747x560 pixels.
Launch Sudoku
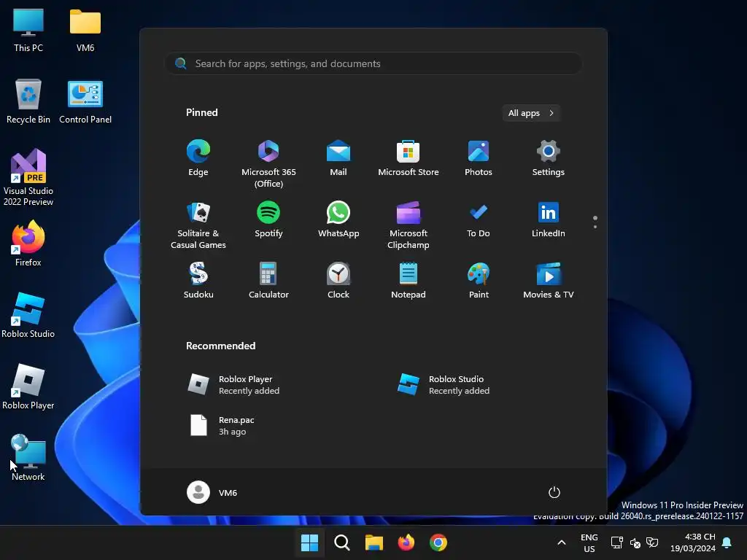click(198, 281)
